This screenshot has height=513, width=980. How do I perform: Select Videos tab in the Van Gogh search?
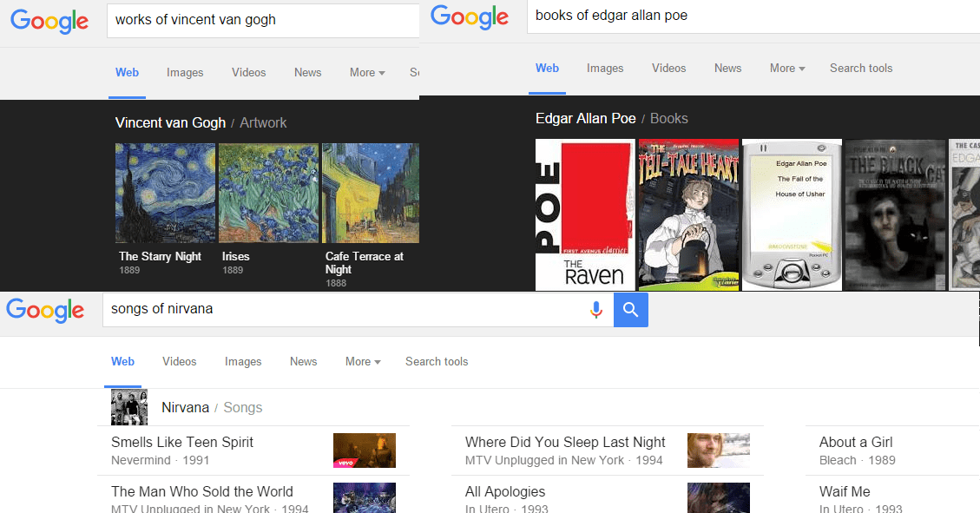[x=249, y=73]
